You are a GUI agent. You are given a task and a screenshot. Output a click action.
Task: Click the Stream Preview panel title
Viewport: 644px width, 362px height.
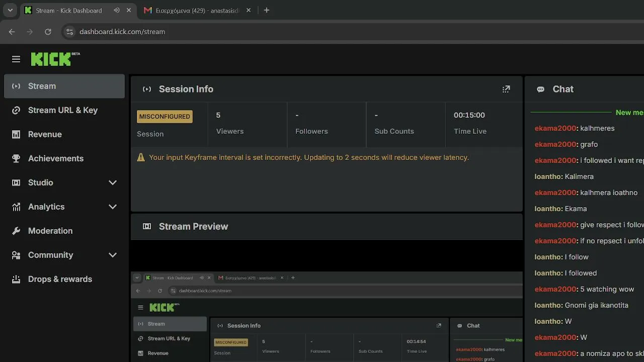pos(194,226)
